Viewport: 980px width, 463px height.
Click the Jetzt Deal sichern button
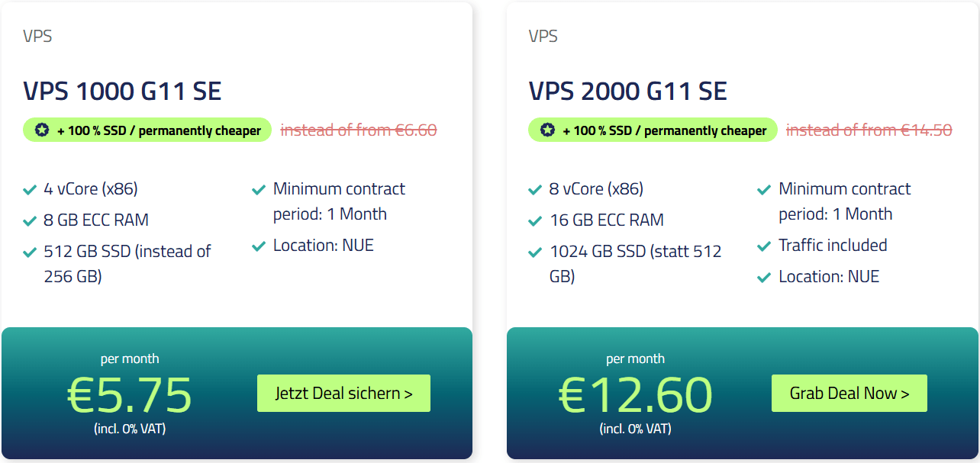click(343, 394)
